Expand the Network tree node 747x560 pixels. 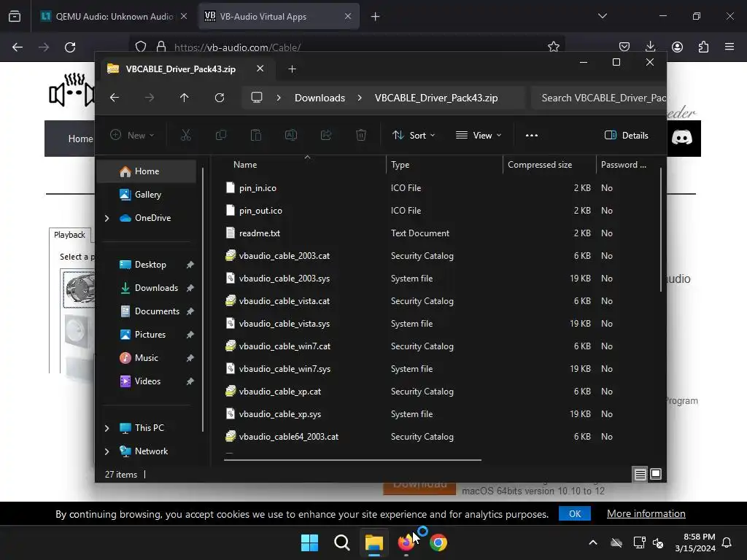tap(107, 451)
